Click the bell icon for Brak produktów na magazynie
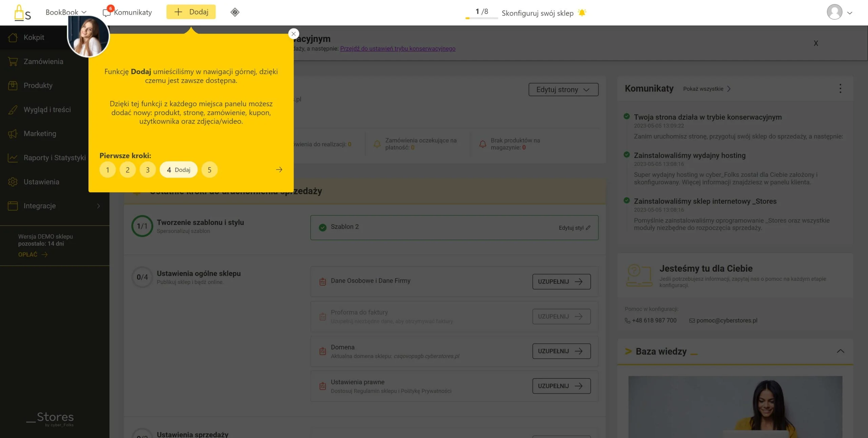 (x=482, y=144)
